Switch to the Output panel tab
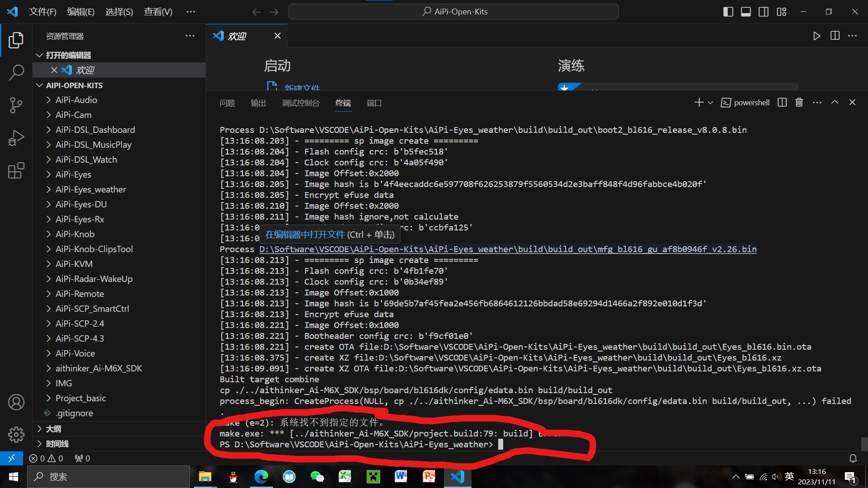This screenshot has width=868, height=488. coord(258,103)
